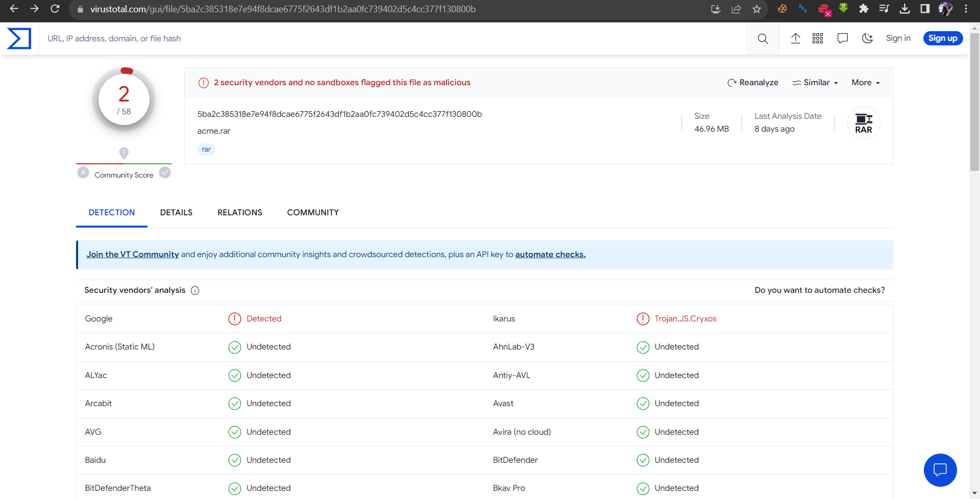Expand the Similar dropdown
The width and height of the screenshot is (980, 499).
tap(815, 83)
